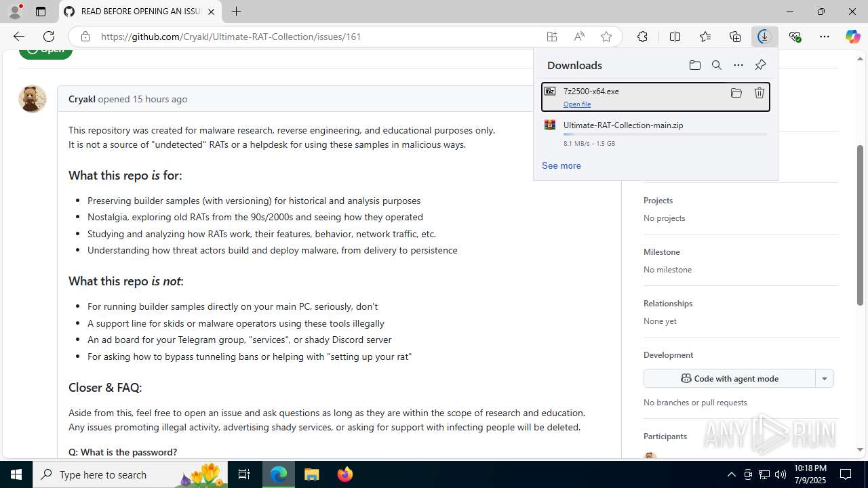Open Browser essentials icon
The height and width of the screenshot is (488, 868).
795,37
